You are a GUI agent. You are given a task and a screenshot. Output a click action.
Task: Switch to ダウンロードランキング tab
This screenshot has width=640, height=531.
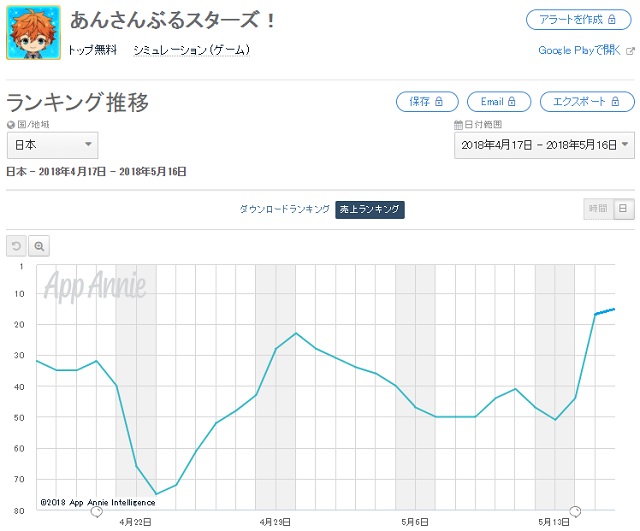click(284, 209)
